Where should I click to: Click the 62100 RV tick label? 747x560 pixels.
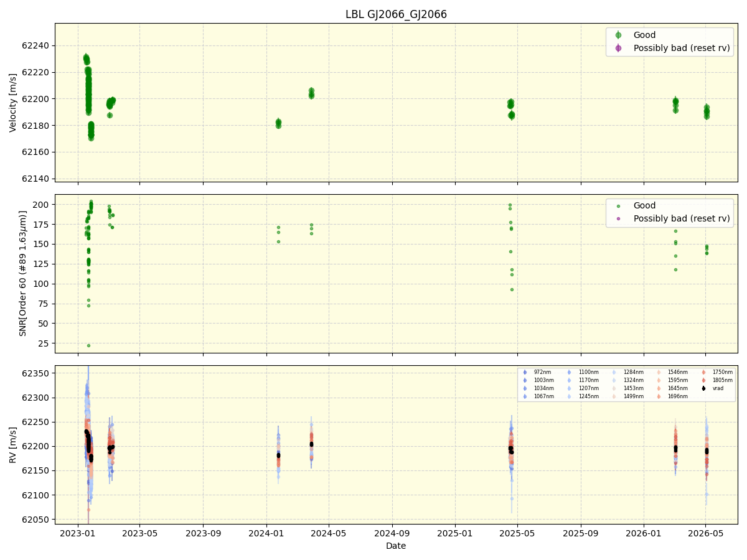click(x=37, y=495)
